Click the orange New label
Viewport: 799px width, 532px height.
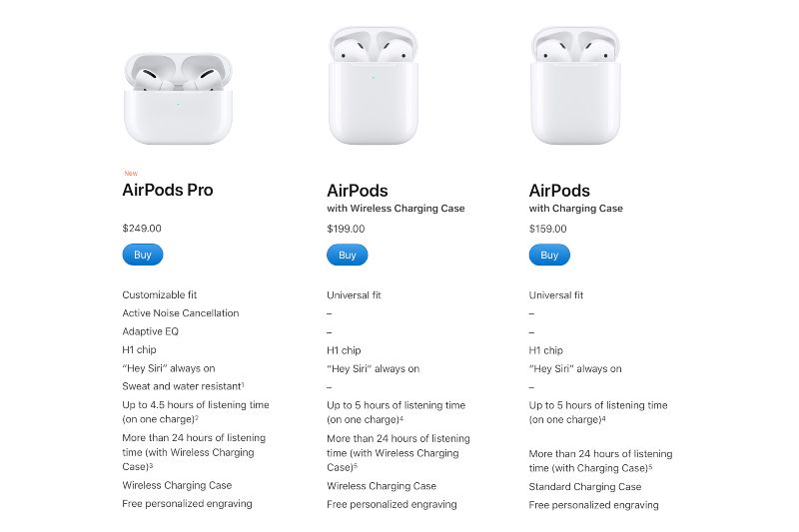click(131, 173)
